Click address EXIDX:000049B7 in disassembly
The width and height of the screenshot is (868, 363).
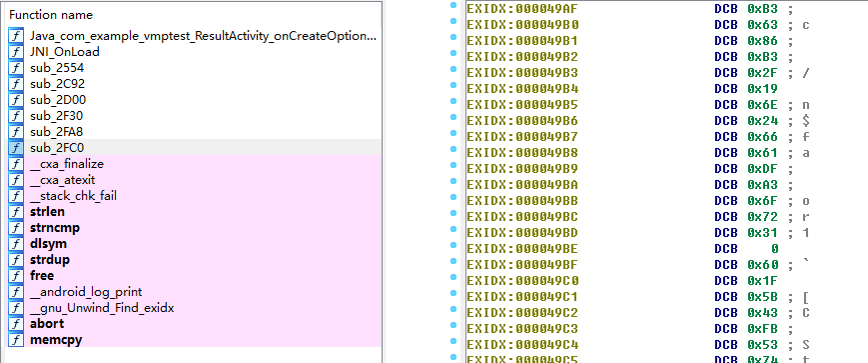tap(522, 137)
